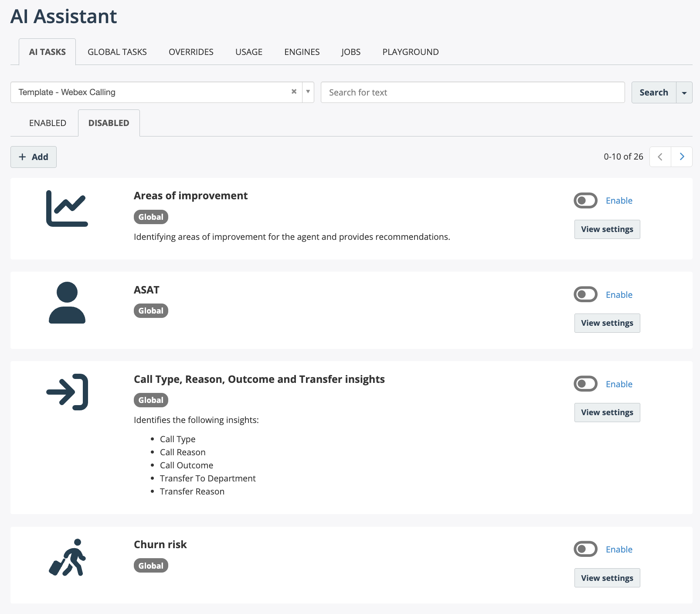Click Enable link for Call Type insights
This screenshot has width=700, height=614.
click(x=619, y=384)
